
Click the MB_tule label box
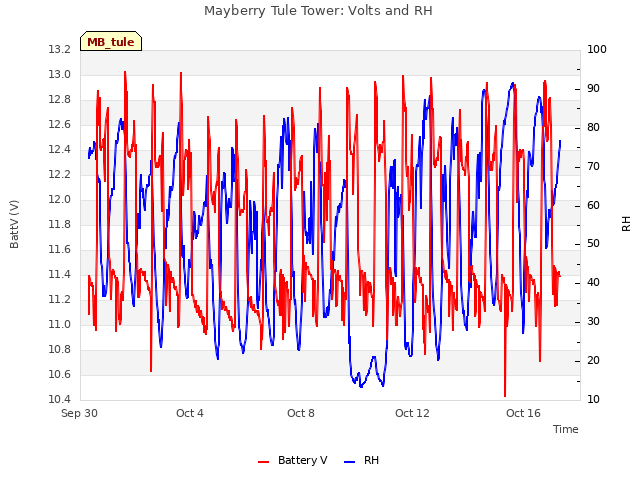(x=111, y=41)
